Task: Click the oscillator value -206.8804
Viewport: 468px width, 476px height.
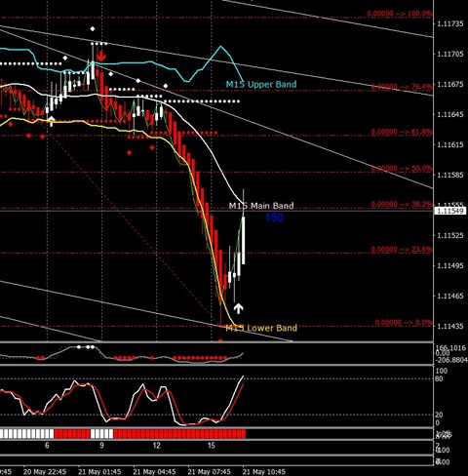Action: click(451, 360)
